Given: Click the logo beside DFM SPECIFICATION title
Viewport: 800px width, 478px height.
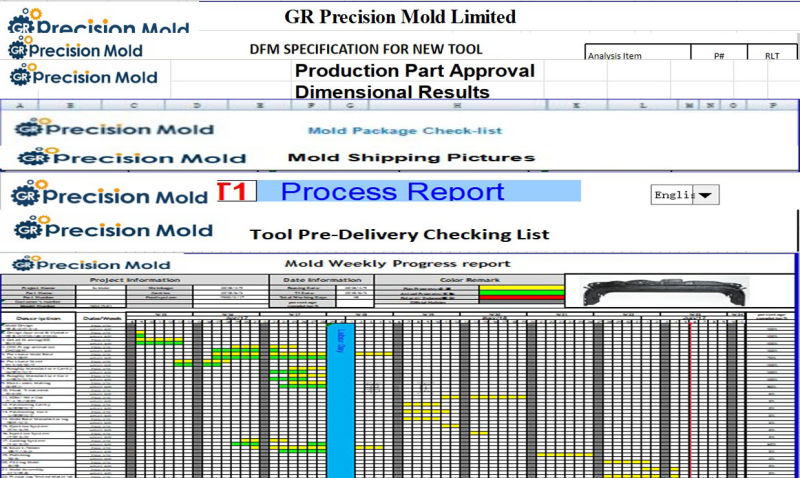Looking at the screenshot, I should (76, 48).
